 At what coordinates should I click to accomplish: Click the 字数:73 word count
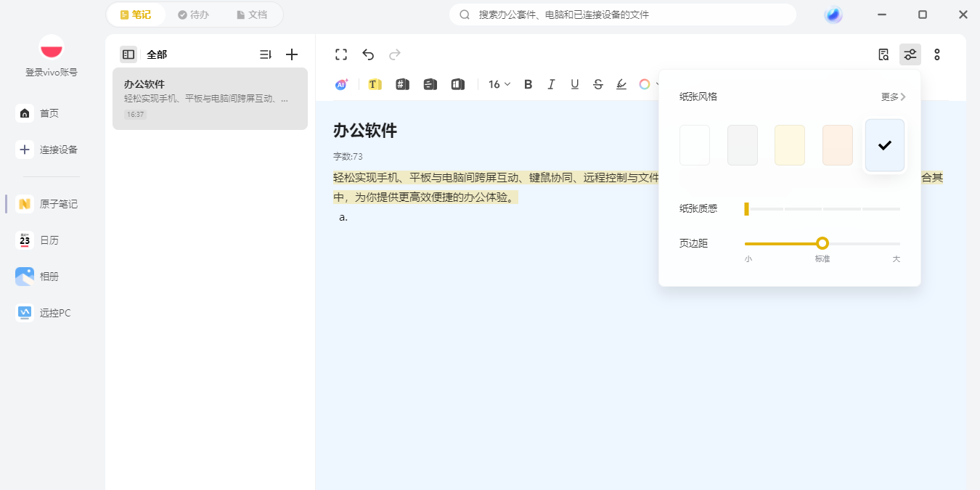(348, 156)
